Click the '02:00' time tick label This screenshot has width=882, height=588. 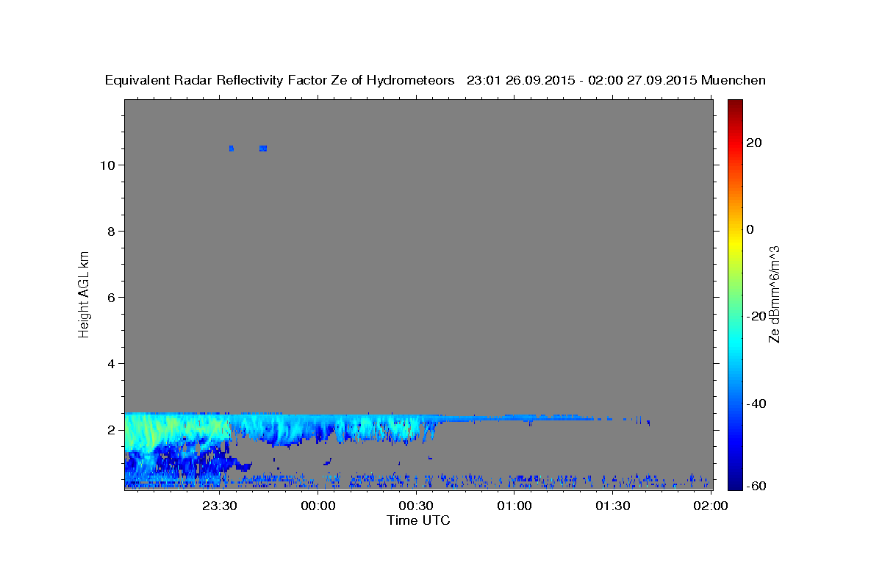[711, 506]
